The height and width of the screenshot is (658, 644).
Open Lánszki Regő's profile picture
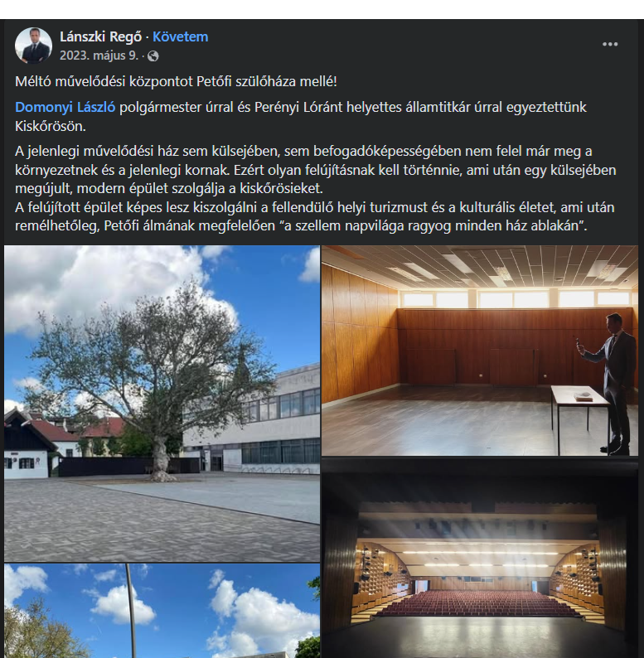[x=33, y=46]
